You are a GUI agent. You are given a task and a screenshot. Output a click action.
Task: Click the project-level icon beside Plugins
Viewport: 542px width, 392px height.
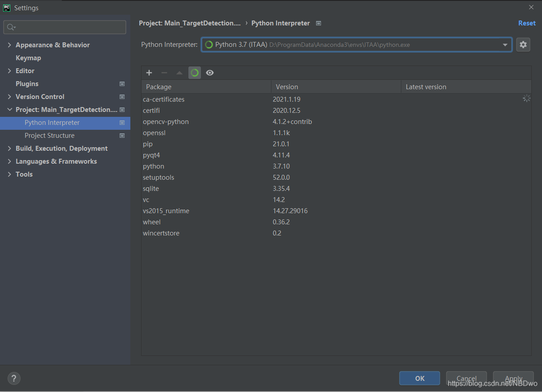122,84
